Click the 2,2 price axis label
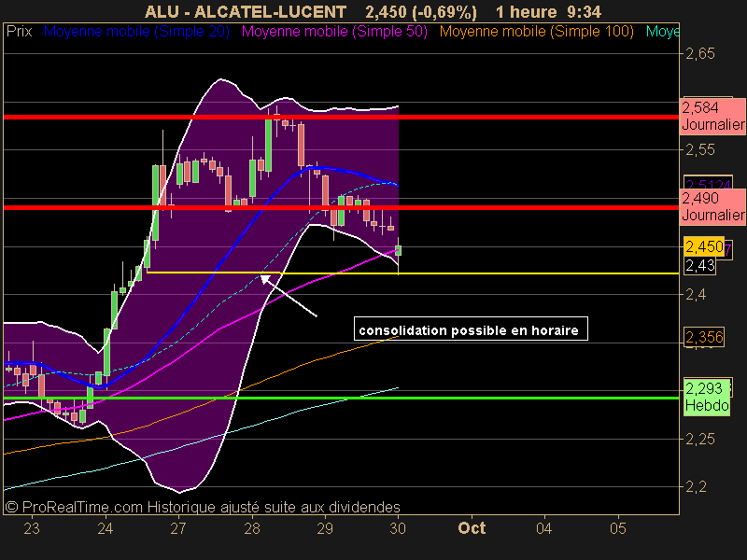 [696, 487]
